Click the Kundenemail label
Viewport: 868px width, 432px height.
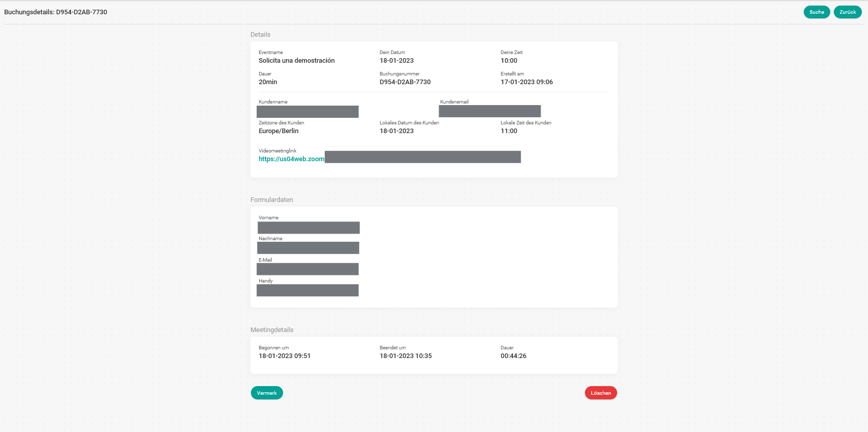click(454, 102)
